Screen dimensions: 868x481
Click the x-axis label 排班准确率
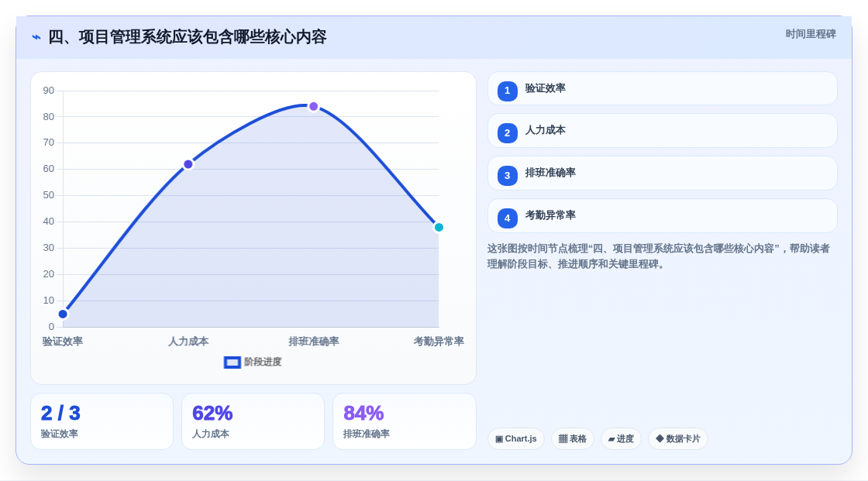coord(314,342)
